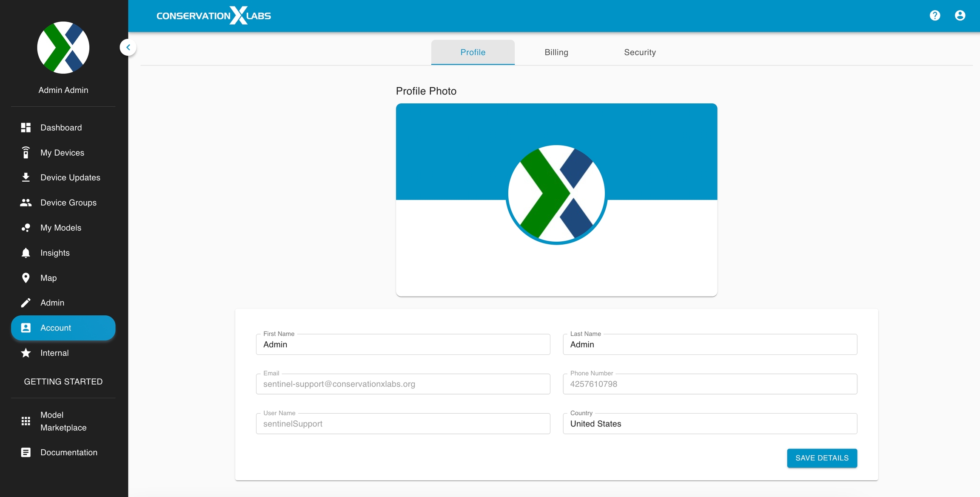Click the Device Updates download icon
Viewport: 980px width, 497px height.
26,177
